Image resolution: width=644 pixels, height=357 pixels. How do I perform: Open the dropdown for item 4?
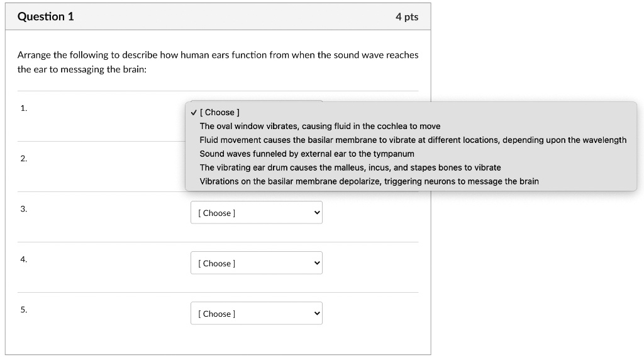coord(256,263)
